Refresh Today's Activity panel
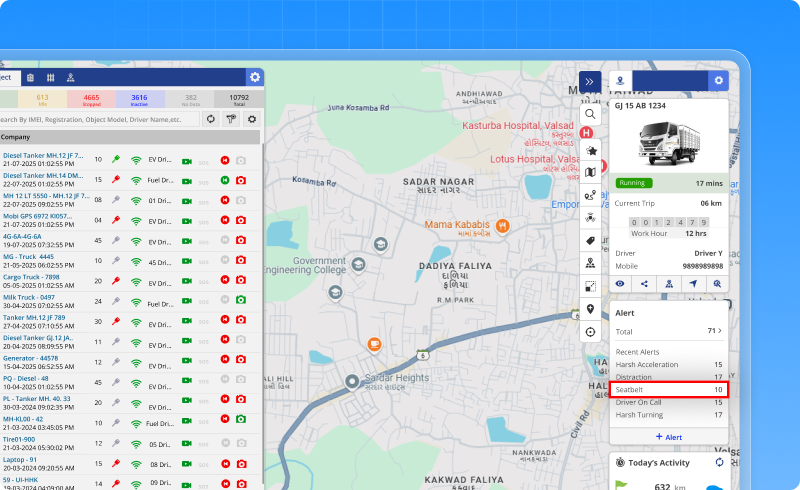The image size is (800, 490). point(718,462)
